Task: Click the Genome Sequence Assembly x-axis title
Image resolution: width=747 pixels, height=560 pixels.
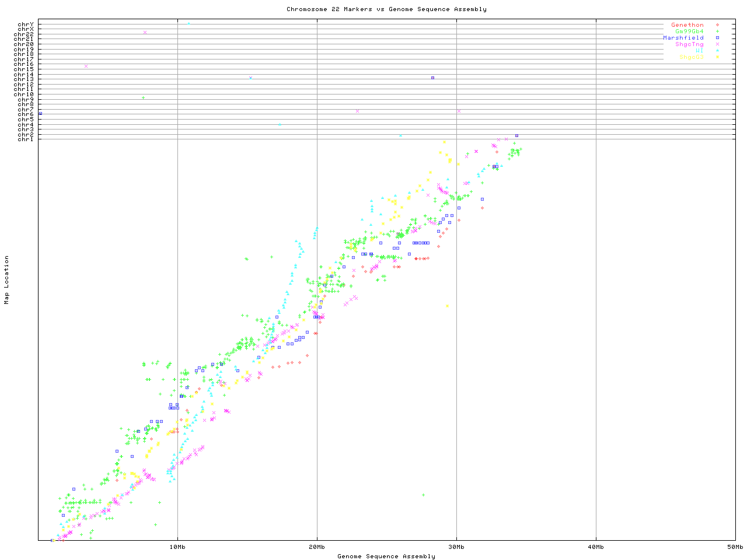Action: (x=386, y=556)
